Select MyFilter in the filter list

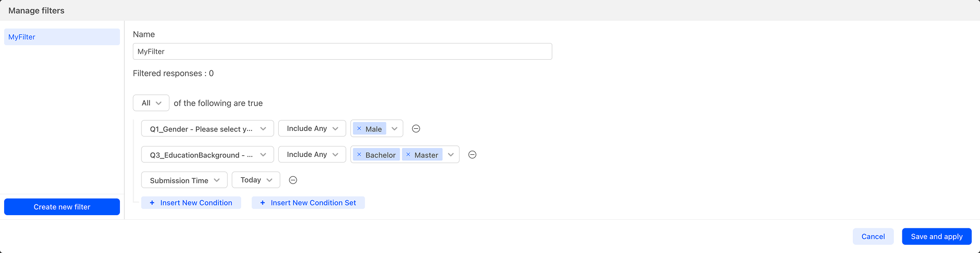[62, 37]
